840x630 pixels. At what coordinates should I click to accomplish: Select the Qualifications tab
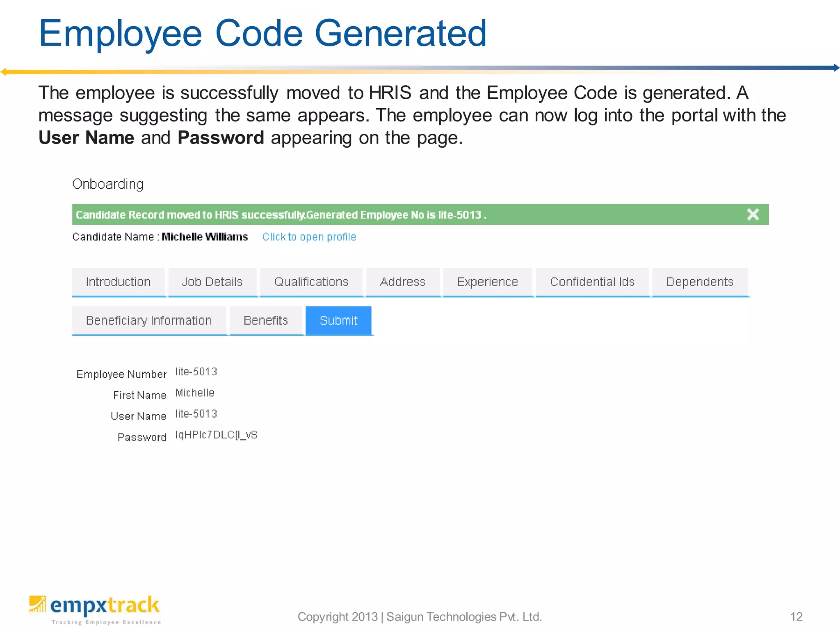coord(311,282)
